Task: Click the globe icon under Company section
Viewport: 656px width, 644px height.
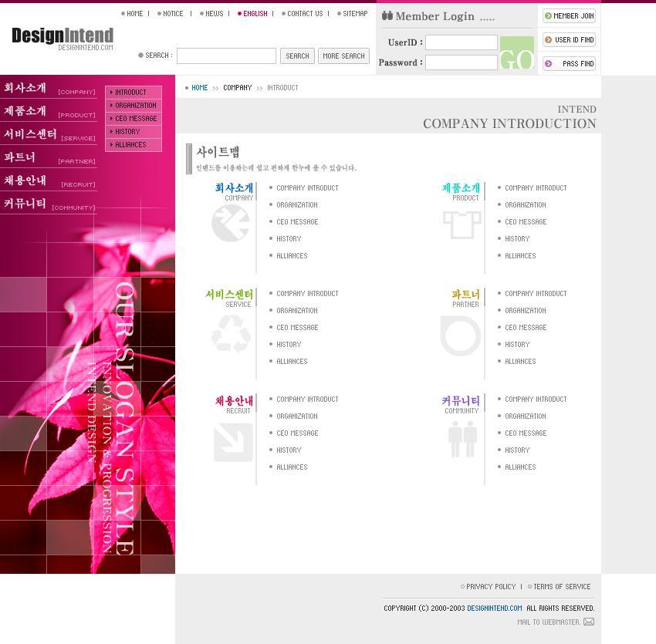Action: pos(231,224)
